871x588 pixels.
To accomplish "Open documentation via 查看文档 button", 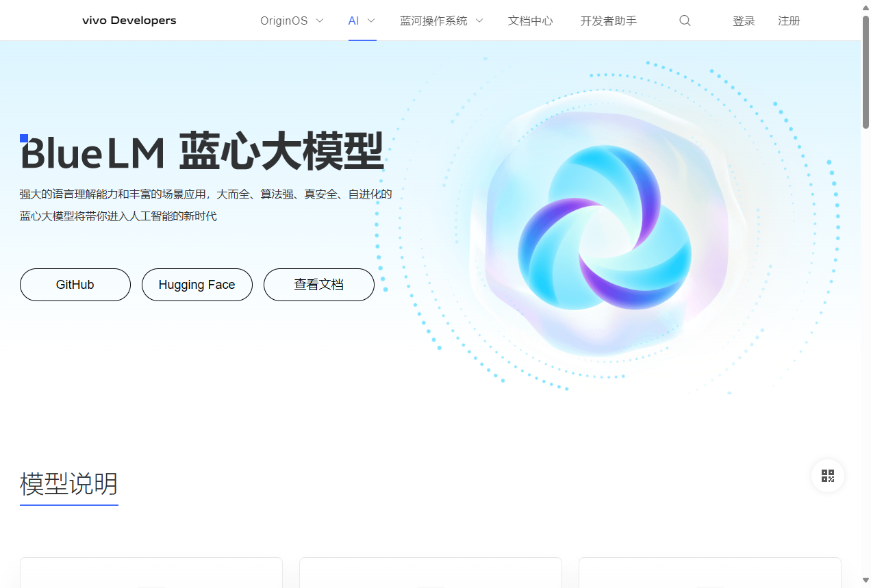I will tap(318, 284).
